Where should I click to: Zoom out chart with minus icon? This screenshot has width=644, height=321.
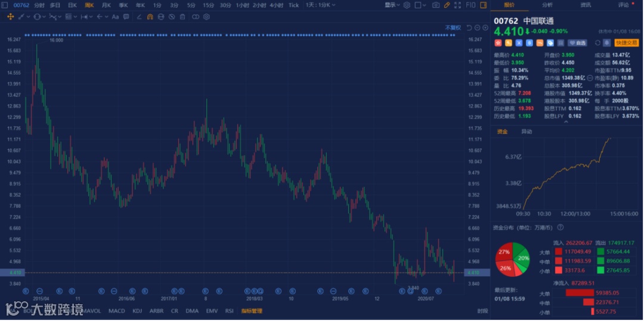point(477,27)
